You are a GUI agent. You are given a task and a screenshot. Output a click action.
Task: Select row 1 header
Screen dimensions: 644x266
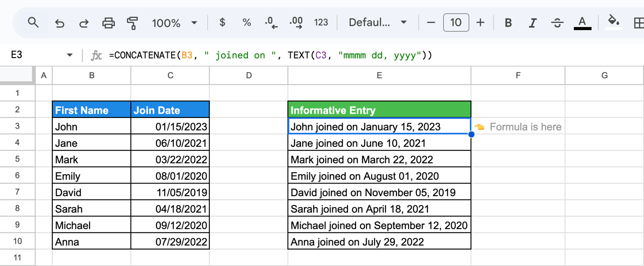(17, 93)
